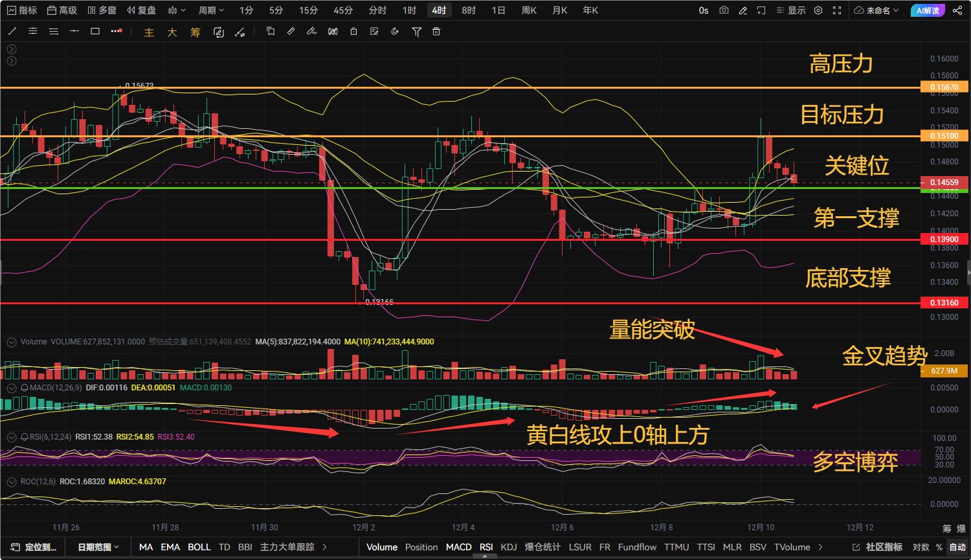This screenshot has height=560, width=971.
Task: Switch to the 周K timeframe
Action: click(529, 10)
